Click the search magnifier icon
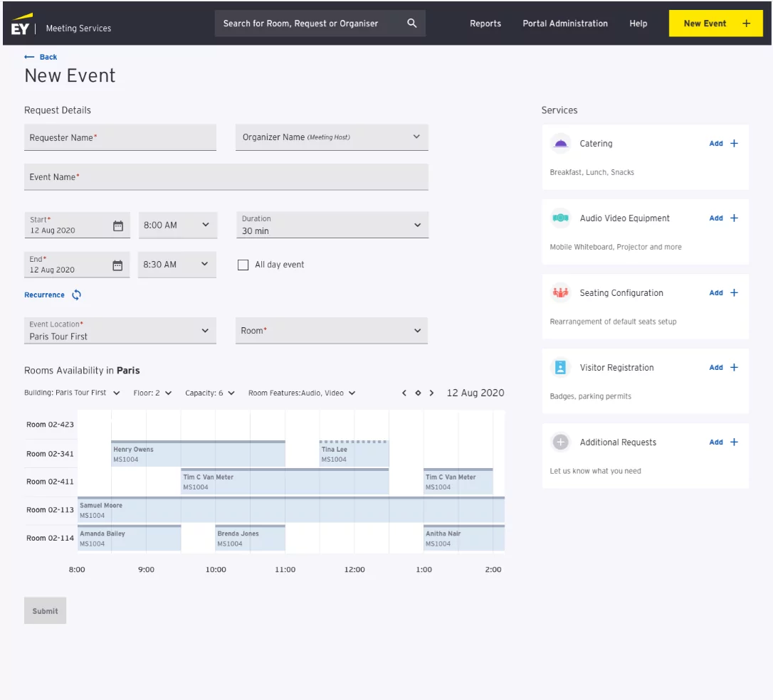This screenshot has width=773, height=700. 411,23
